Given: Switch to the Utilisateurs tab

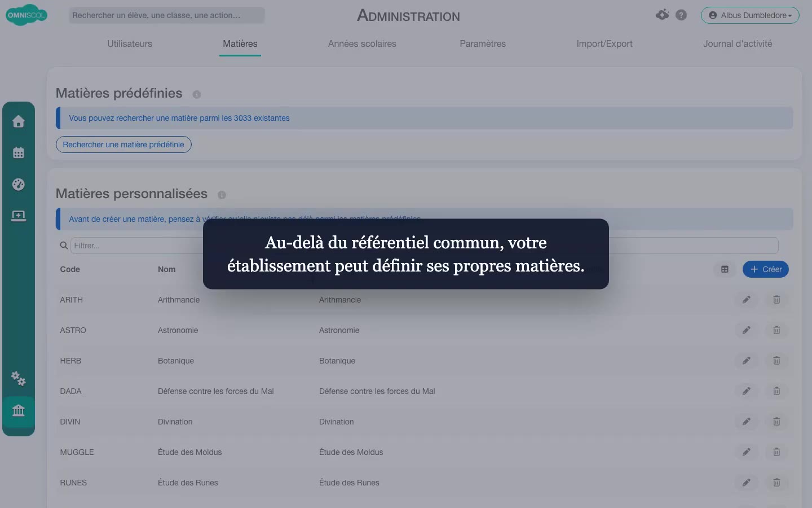Looking at the screenshot, I should pyautogui.click(x=130, y=44).
